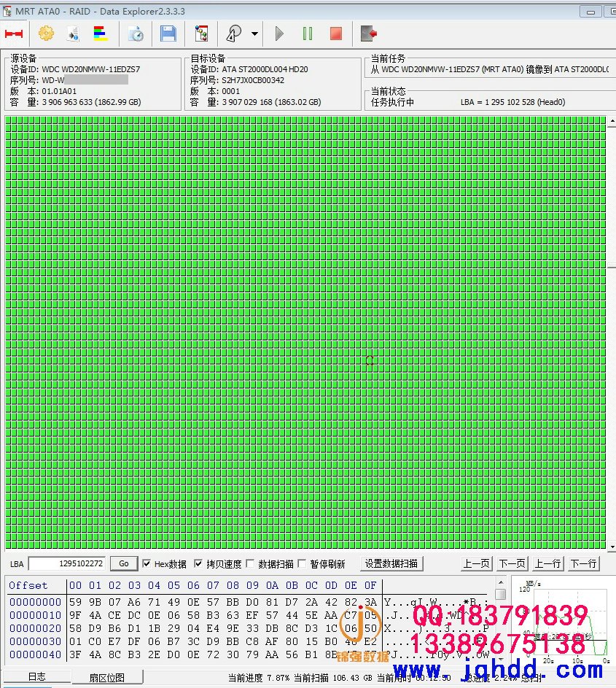The image size is (616, 688).
Task: Click target device ID ATA ST2000DL004 HD20
Action: click(x=265, y=69)
